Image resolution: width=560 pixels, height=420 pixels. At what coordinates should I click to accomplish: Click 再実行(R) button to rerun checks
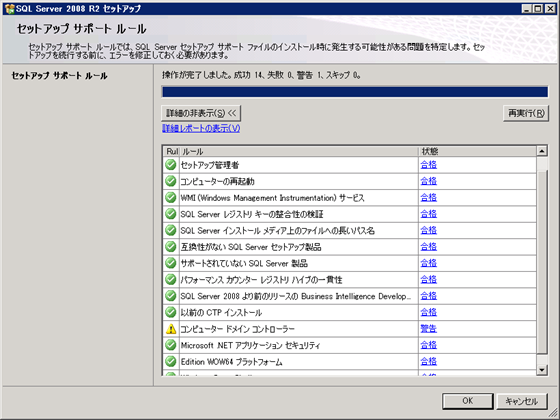click(526, 113)
